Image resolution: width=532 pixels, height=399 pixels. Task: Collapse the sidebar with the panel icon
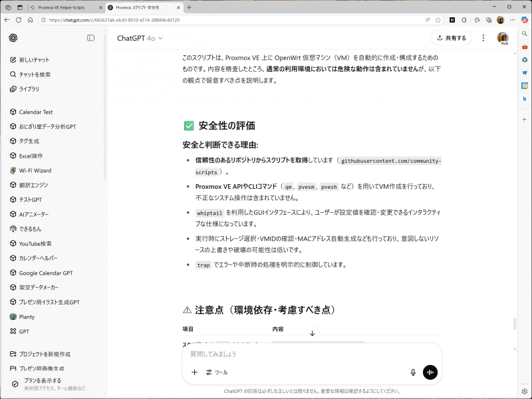point(92,39)
